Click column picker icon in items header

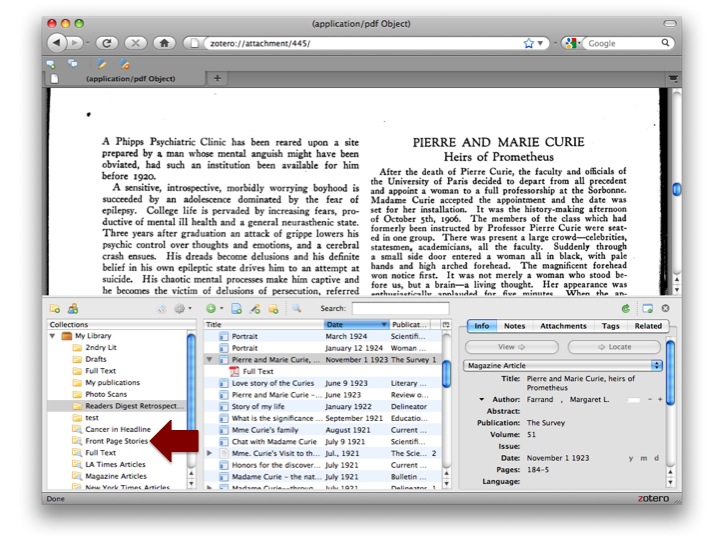pos(446,325)
